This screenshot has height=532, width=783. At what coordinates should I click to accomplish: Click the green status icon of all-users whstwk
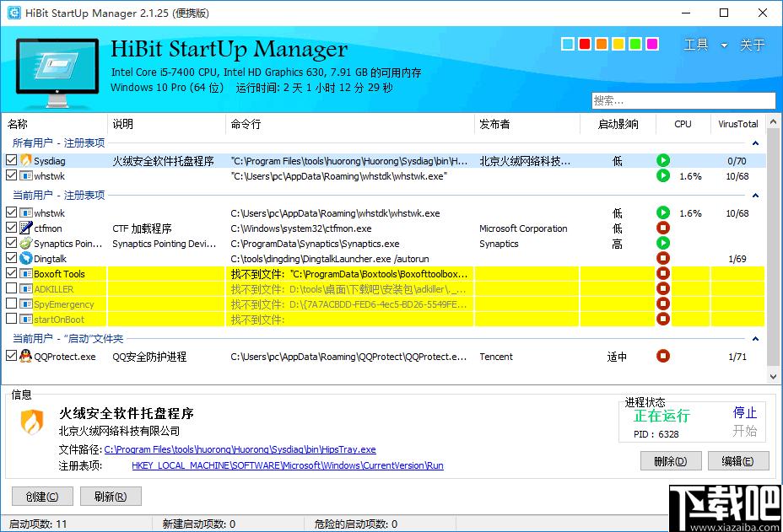pos(662,175)
